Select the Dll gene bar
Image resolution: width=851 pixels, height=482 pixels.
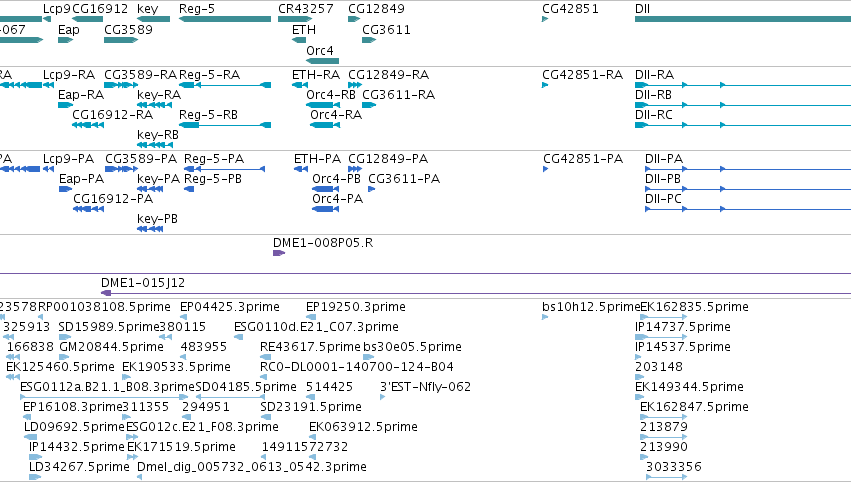(x=743, y=19)
